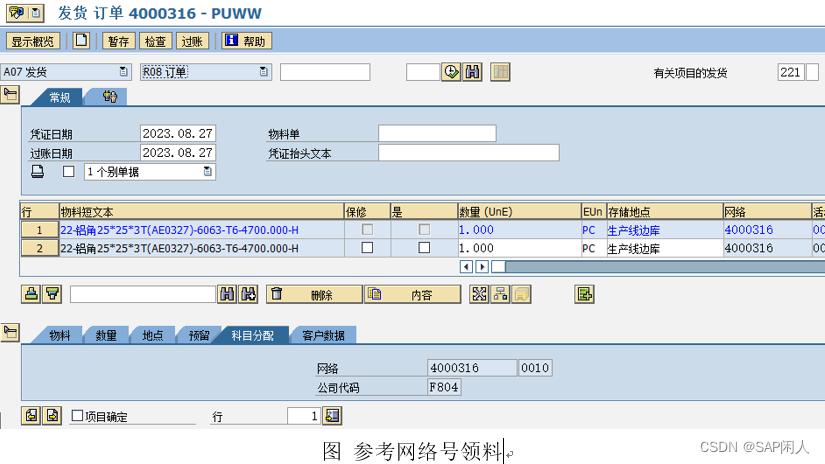The height and width of the screenshot is (464, 825).
Task: Click the 数量 (UnE) column header
Action: (x=519, y=211)
